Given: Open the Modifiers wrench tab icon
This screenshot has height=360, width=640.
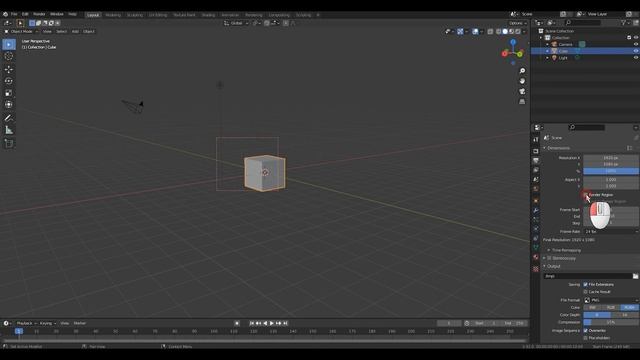Looking at the screenshot, I should 536,211.
